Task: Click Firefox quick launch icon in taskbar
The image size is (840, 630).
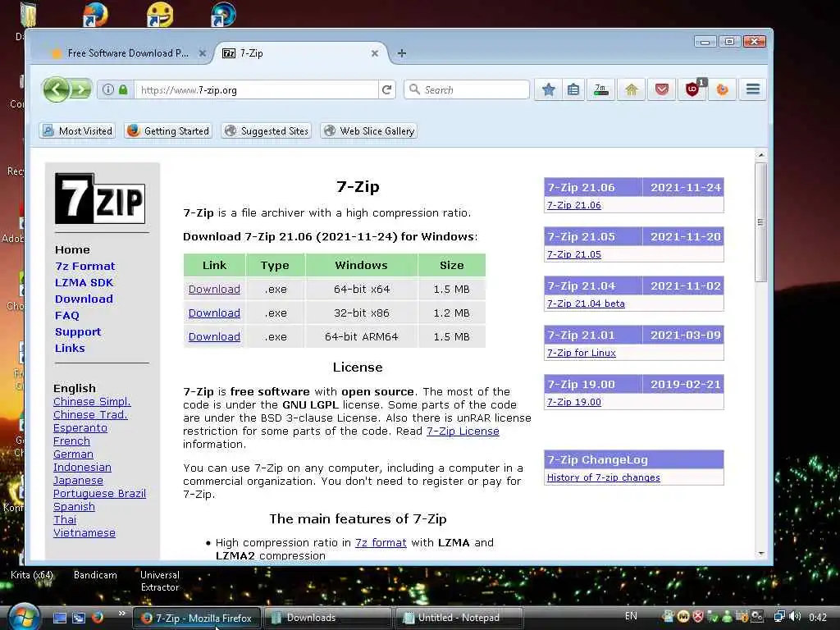Action: point(98,618)
